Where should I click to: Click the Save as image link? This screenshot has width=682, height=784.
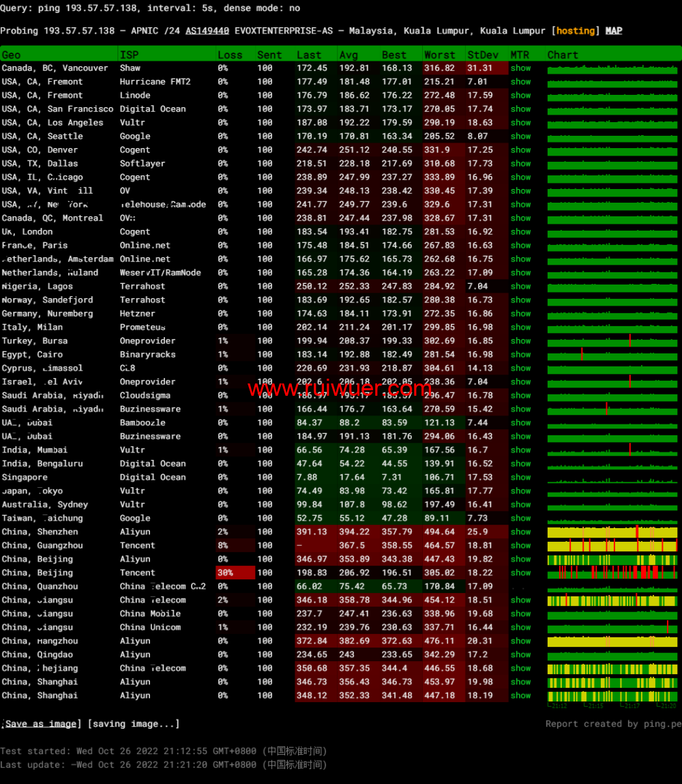click(x=42, y=724)
